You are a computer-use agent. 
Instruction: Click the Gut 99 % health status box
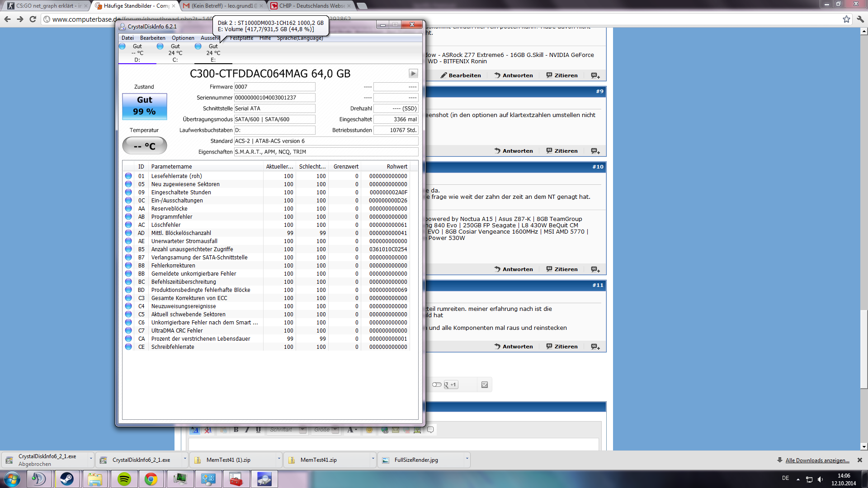145,106
